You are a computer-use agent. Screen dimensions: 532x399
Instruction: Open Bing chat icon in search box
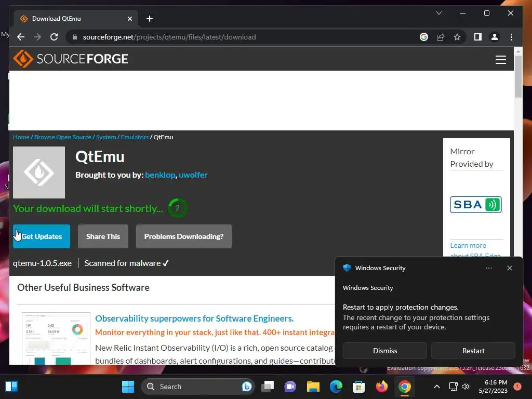(247, 387)
